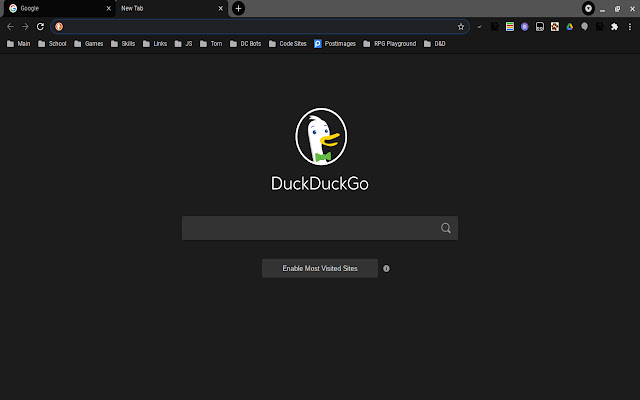
Task: Open the Games bookmarks folder
Action: point(89,44)
